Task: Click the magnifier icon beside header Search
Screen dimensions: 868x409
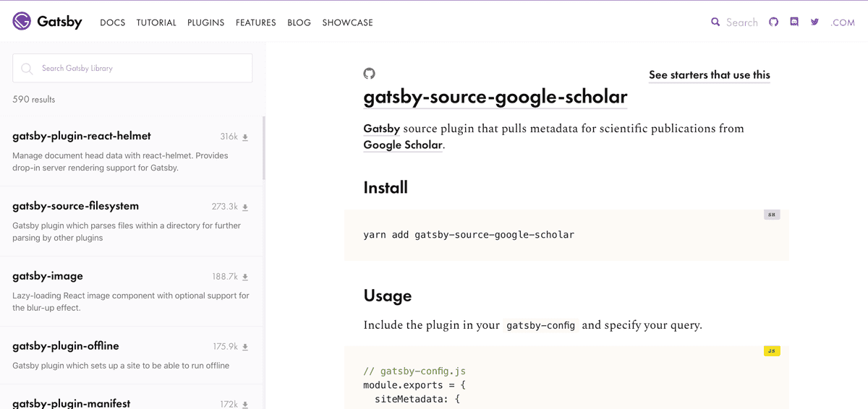Action: pos(715,22)
